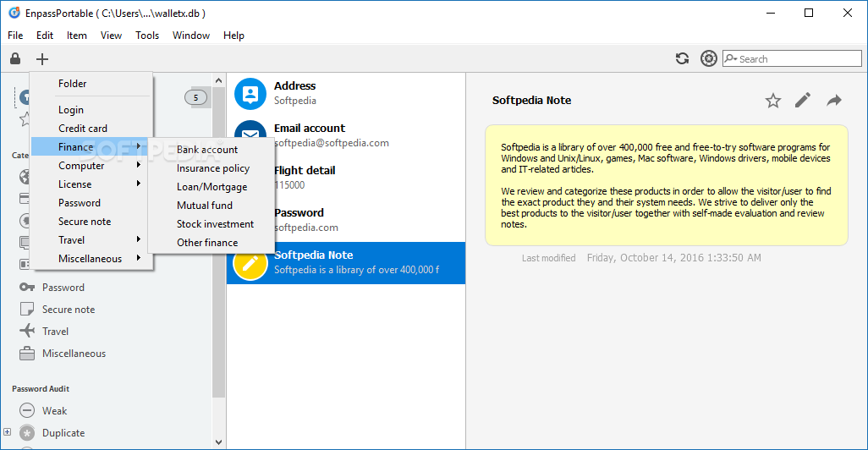Image resolution: width=868 pixels, height=450 pixels.
Task: Select the Miscellaneous category in sidebar
Action: (x=74, y=354)
